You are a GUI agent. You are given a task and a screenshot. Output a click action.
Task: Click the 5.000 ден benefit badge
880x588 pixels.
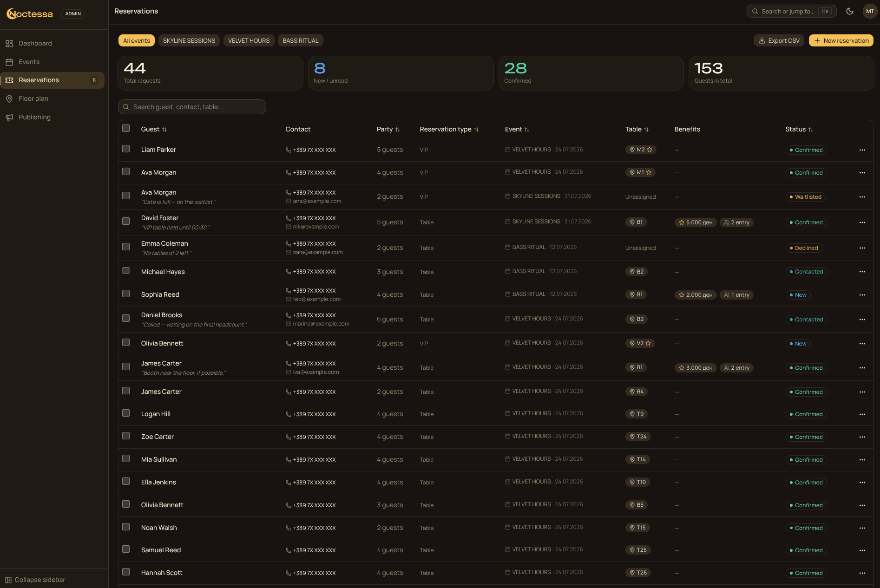click(696, 222)
